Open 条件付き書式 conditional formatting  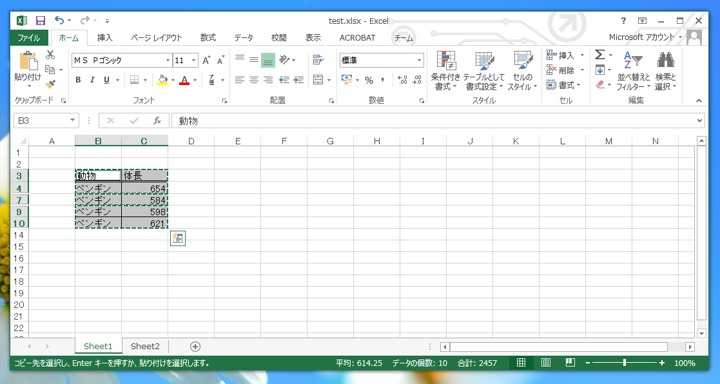(x=445, y=70)
